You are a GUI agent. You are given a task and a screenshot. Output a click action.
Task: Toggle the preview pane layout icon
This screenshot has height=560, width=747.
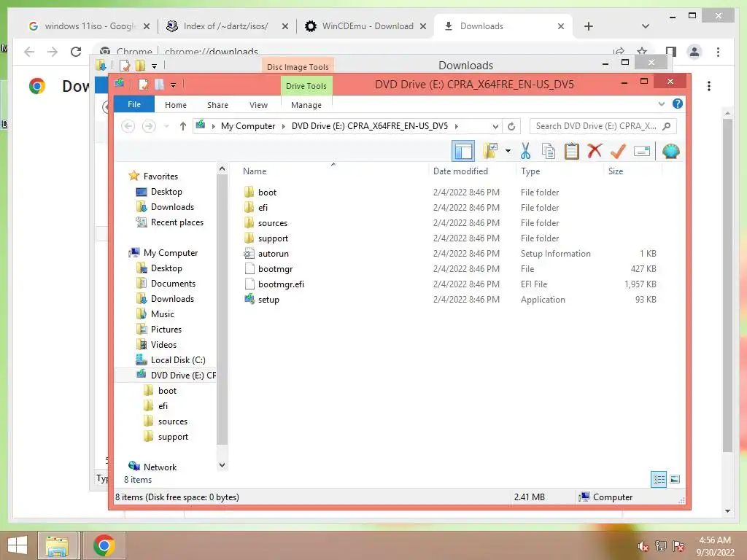coord(463,152)
